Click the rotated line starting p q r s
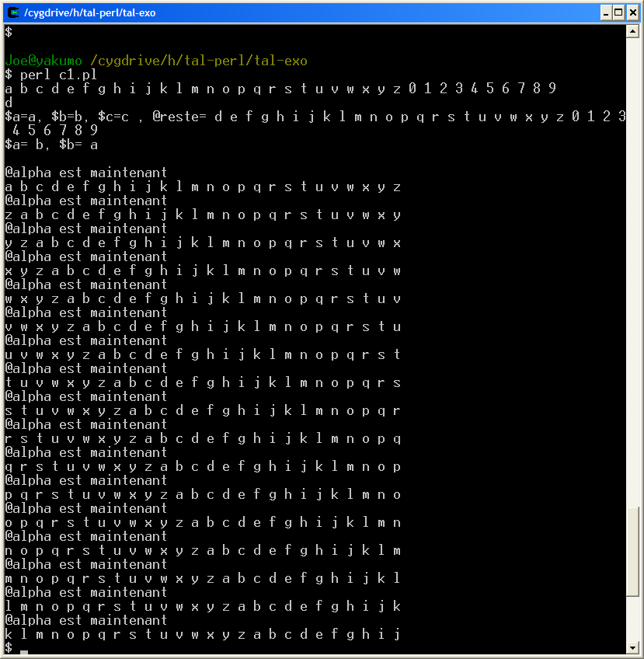Viewport: 644px width, 659px height. tap(203, 494)
